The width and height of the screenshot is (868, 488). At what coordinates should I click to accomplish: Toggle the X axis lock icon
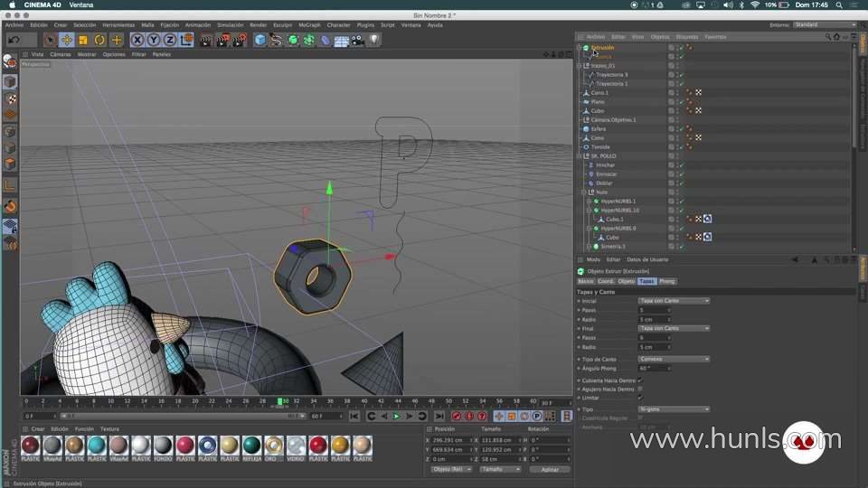pos(137,40)
